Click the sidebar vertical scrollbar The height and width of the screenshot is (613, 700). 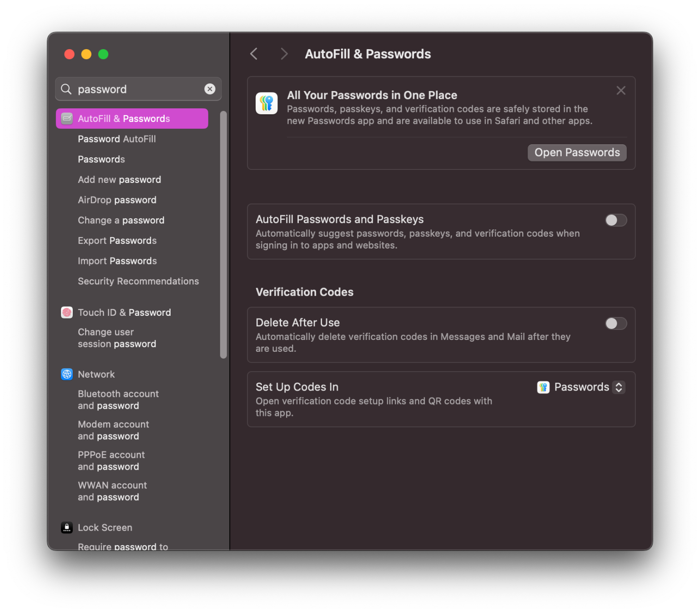[223, 235]
